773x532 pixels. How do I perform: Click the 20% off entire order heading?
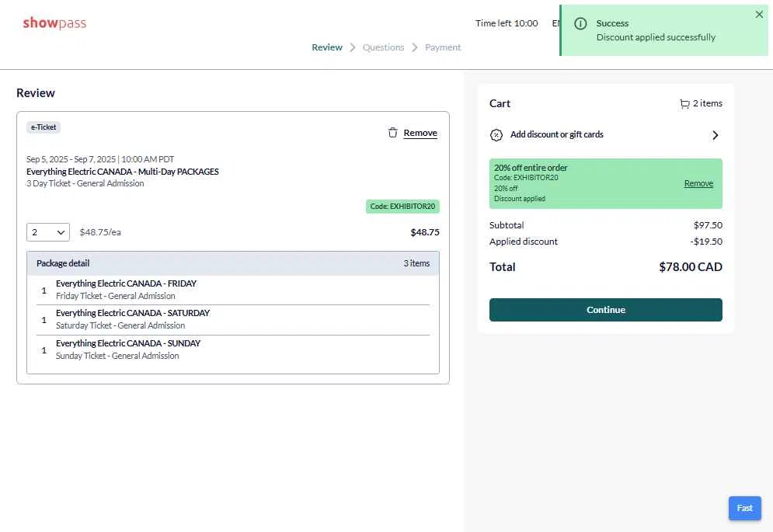(x=531, y=168)
